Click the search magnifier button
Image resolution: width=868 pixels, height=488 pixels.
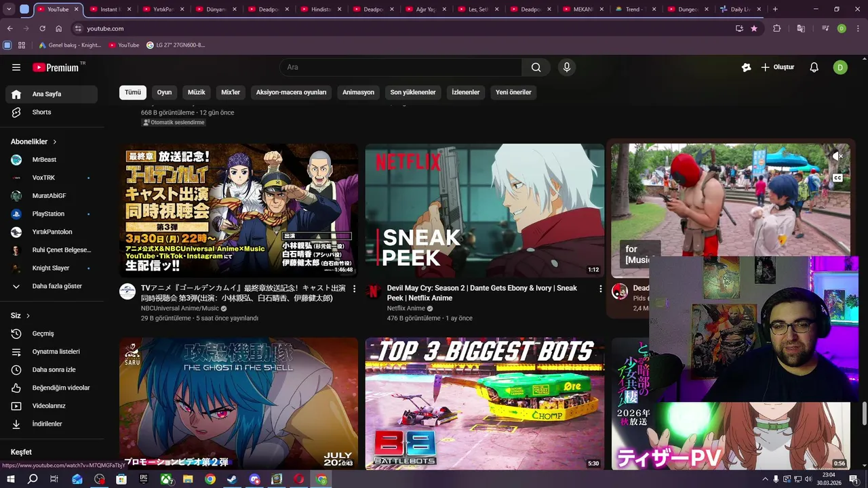536,67
